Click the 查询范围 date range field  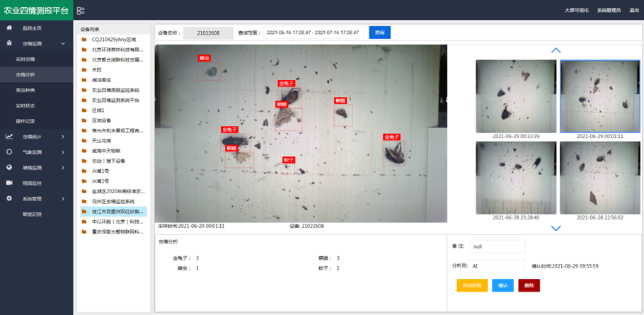click(313, 33)
